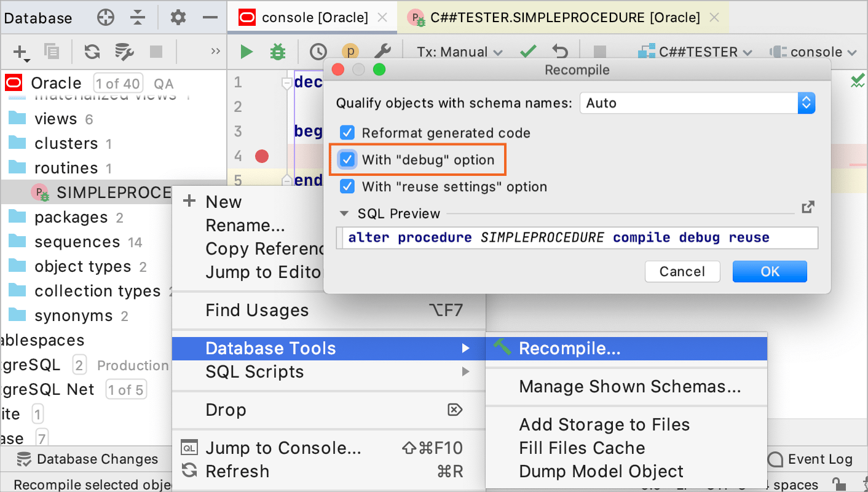Toggle the With "debug" option checkbox
Viewport: 868px width, 492px height.
(x=347, y=159)
